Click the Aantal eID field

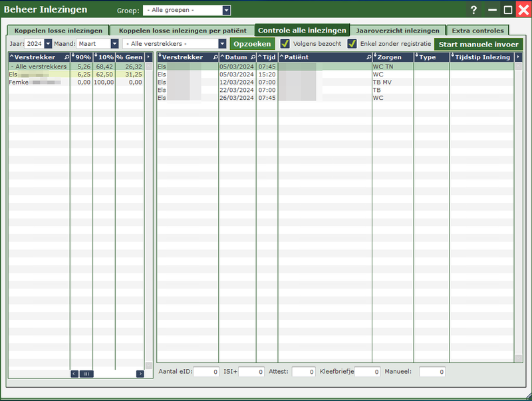click(206, 372)
